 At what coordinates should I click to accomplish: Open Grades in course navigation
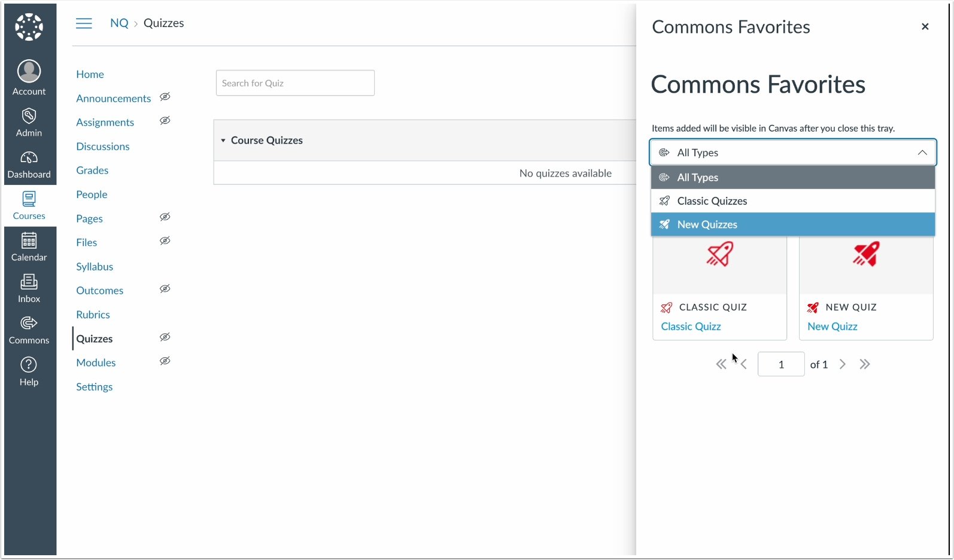point(92,171)
